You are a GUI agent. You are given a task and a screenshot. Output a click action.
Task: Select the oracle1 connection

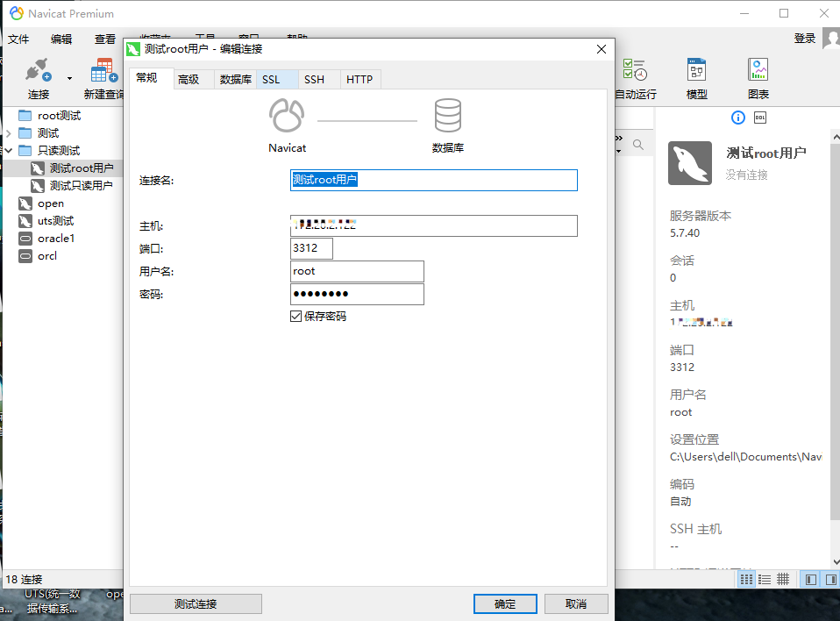(x=56, y=239)
